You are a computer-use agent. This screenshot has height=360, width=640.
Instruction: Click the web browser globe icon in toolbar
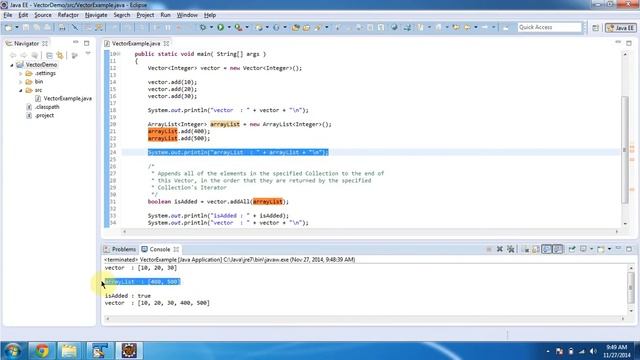[x=394, y=27]
